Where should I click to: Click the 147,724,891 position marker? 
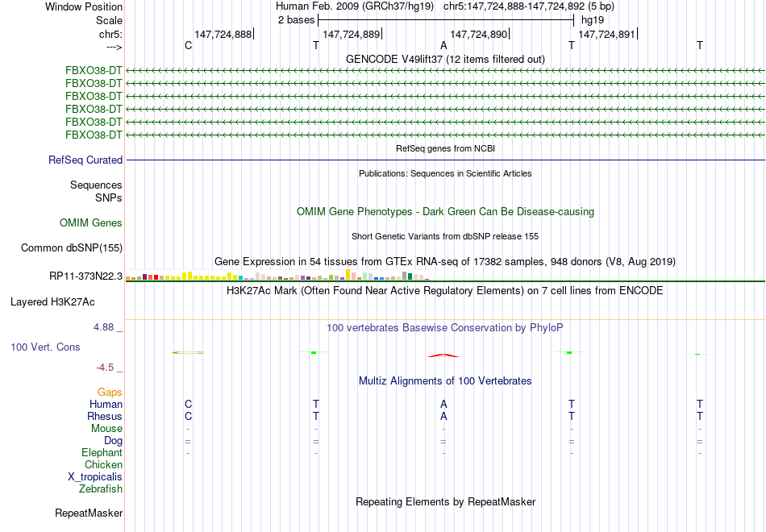click(608, 34)
